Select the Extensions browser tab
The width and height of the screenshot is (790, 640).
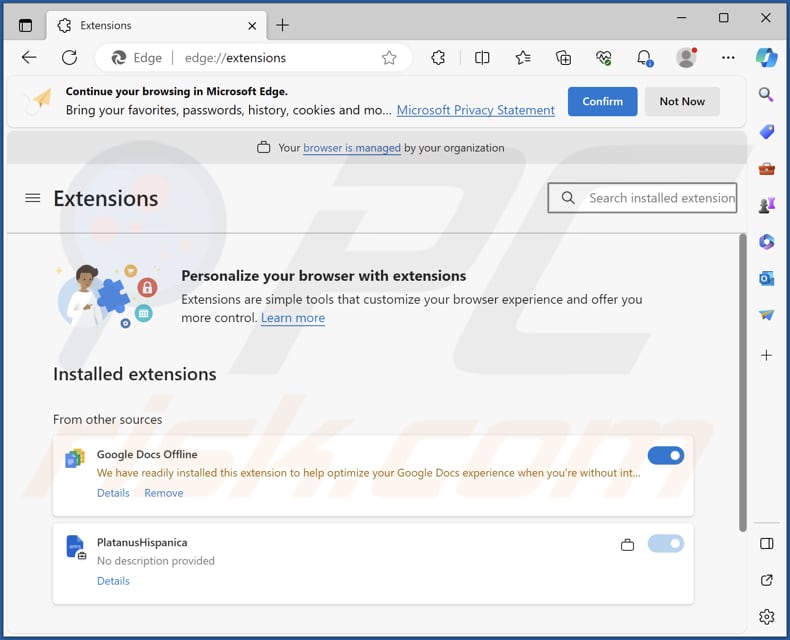pyautogui.click(x=156, y=25)
